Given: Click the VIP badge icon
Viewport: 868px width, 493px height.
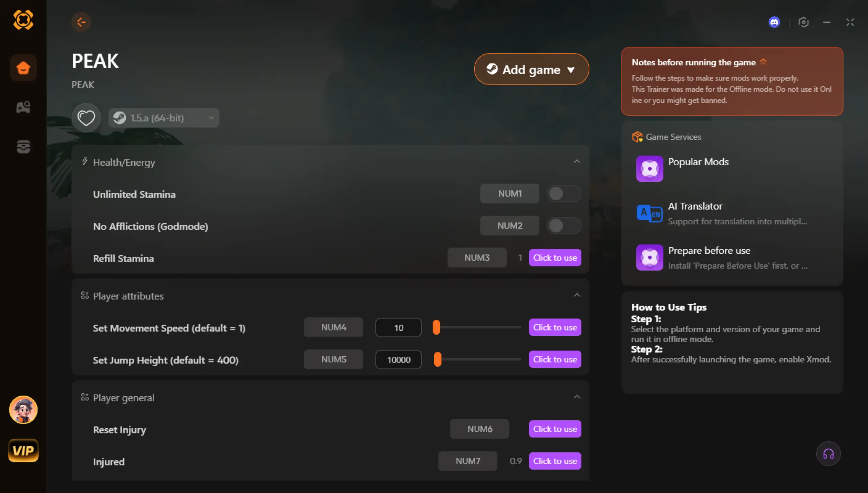Looking at the screenshot, I should [x=23, y=450].
